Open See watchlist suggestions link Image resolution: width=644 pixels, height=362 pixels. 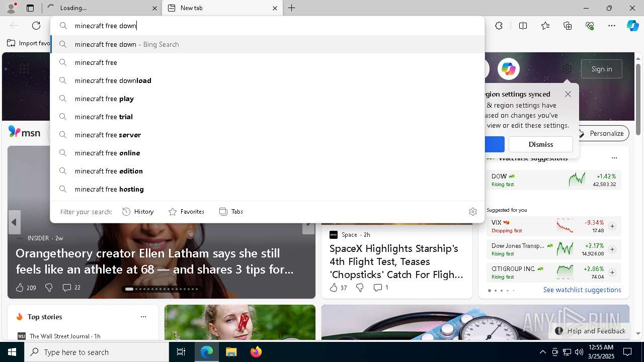pos(582,290)
